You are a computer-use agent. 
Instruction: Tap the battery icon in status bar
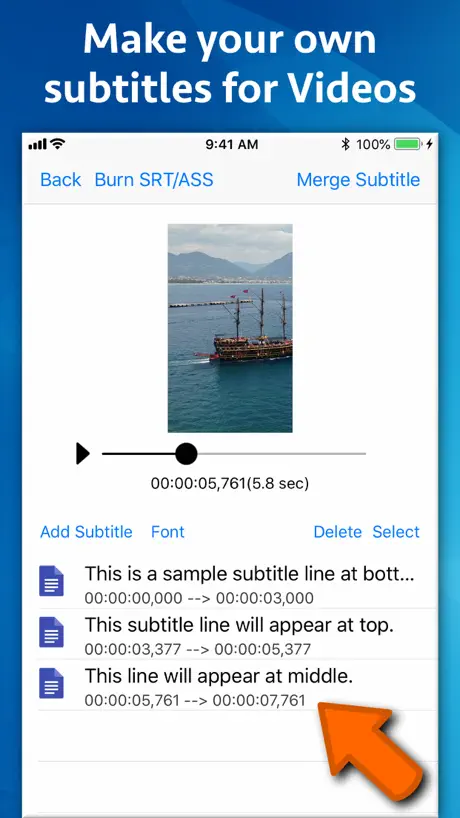(x=408, y=144)
